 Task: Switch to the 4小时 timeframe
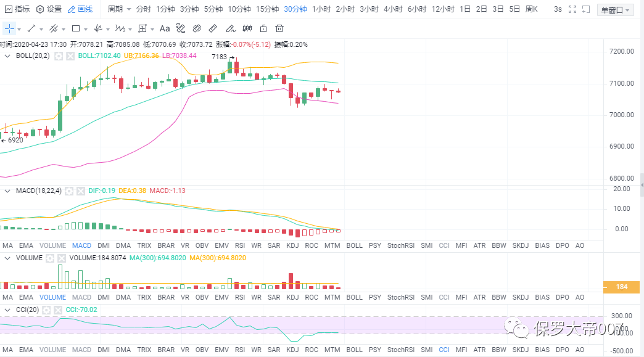[393, 9]
